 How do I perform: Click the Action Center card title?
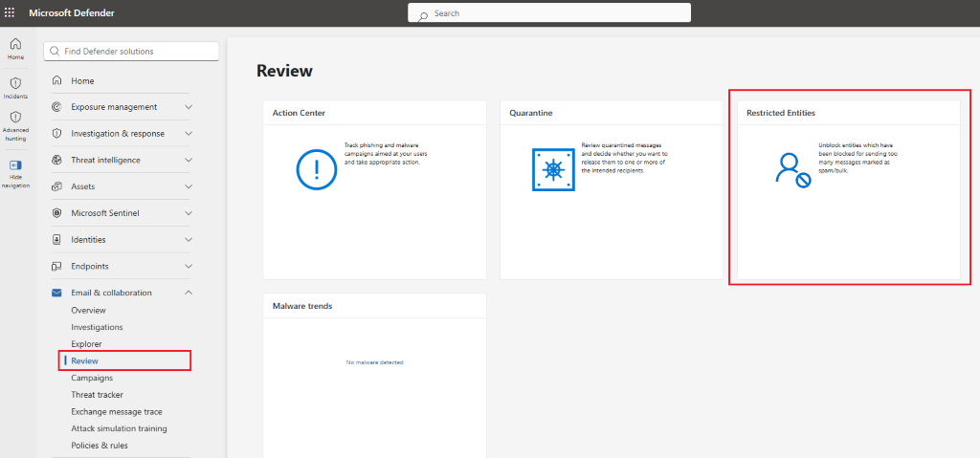click(299, 113)
